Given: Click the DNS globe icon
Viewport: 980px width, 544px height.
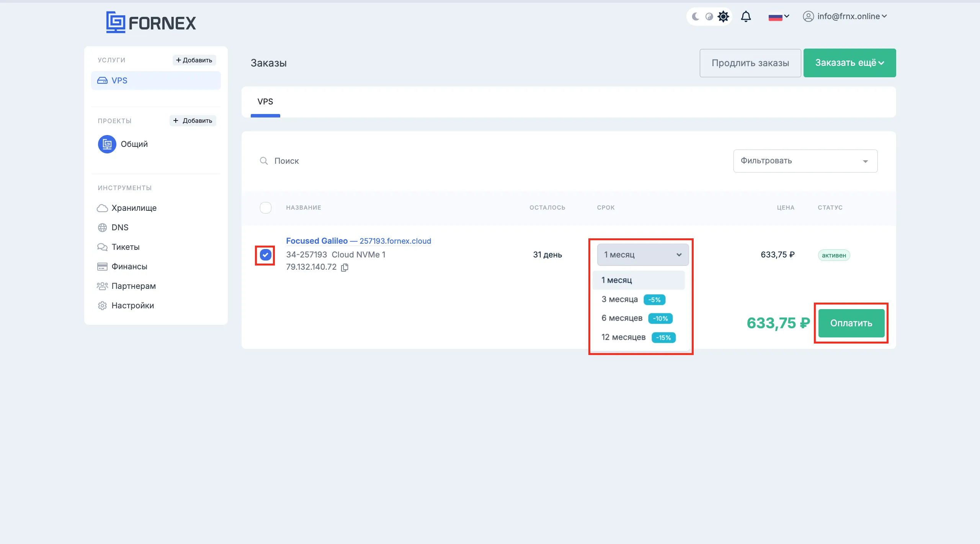Looking at the screenshot, I should pos(102,228).
